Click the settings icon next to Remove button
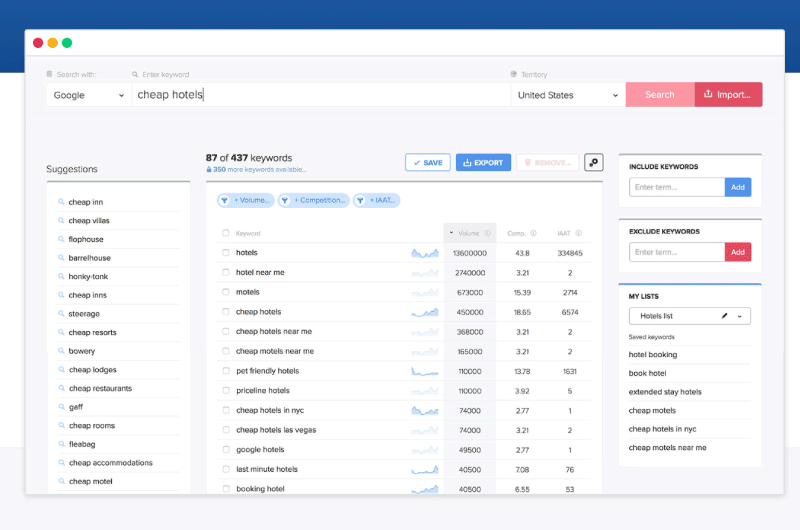The height and width of the screenshot is (530, 800). [593, 163]
